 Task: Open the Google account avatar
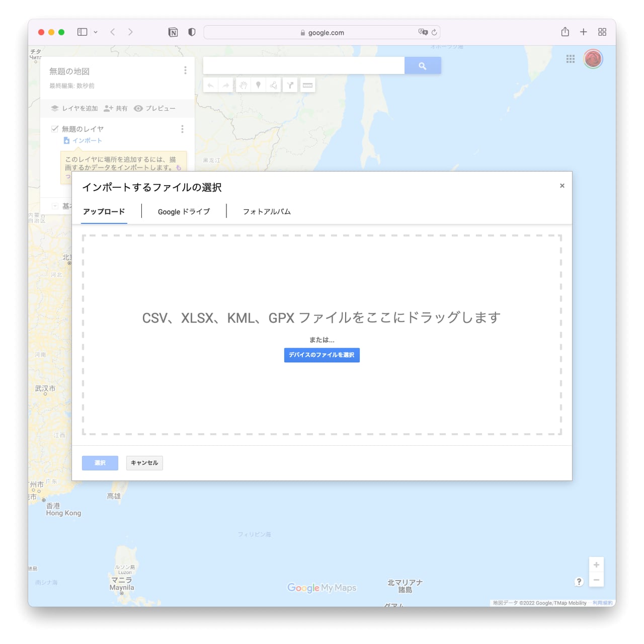click(593, 59)
